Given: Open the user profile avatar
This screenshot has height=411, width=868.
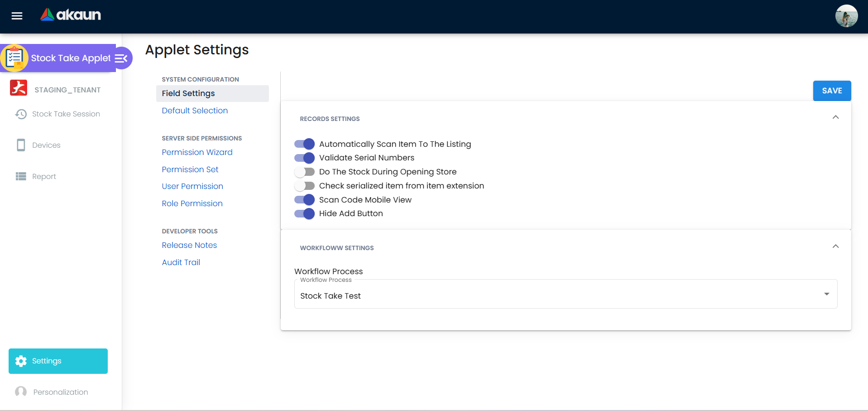Looking at the screenshot, I should tap(846, 16).
